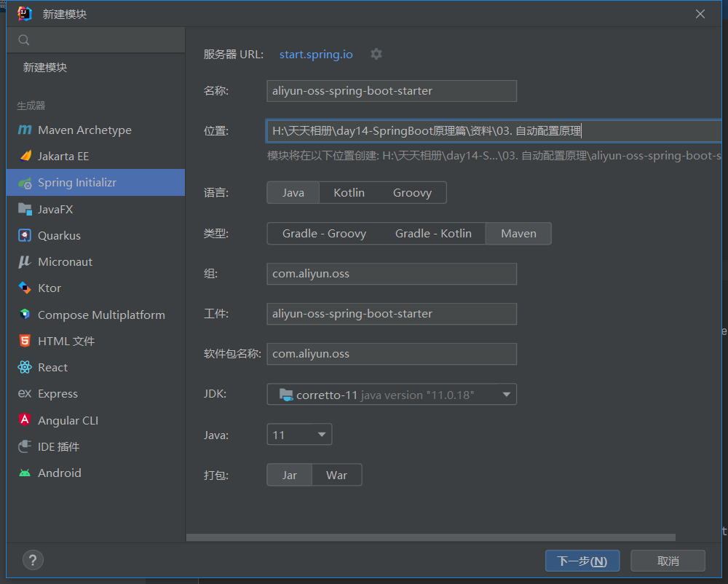
Task: Open the JDK selector dropdown
Action: [x=506, y=393]
